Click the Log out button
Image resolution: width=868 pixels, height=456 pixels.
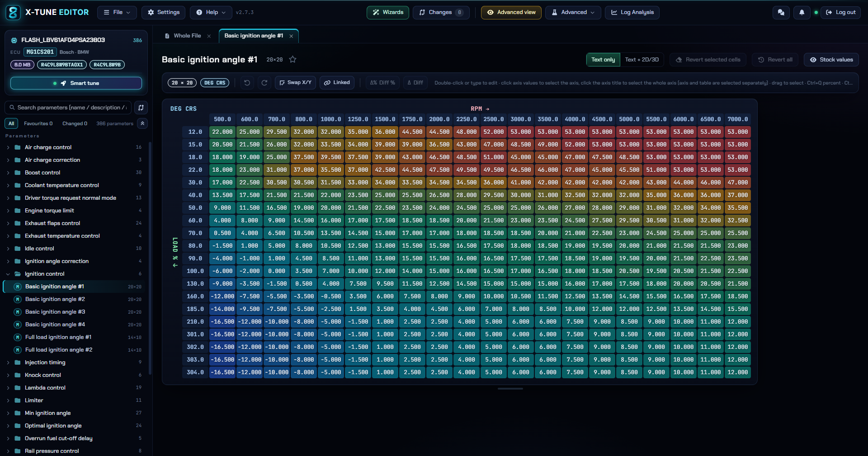coord(841,13)
